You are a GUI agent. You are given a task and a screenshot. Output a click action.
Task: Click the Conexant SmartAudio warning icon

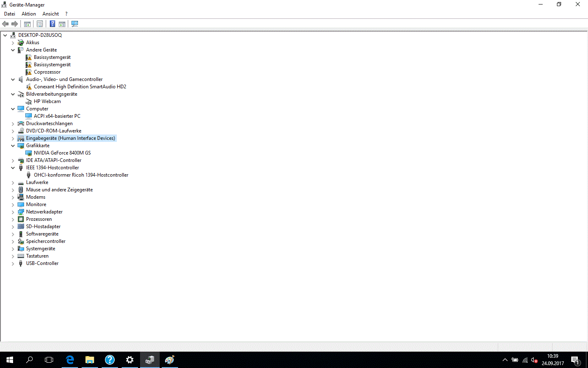tap(29, 87)
